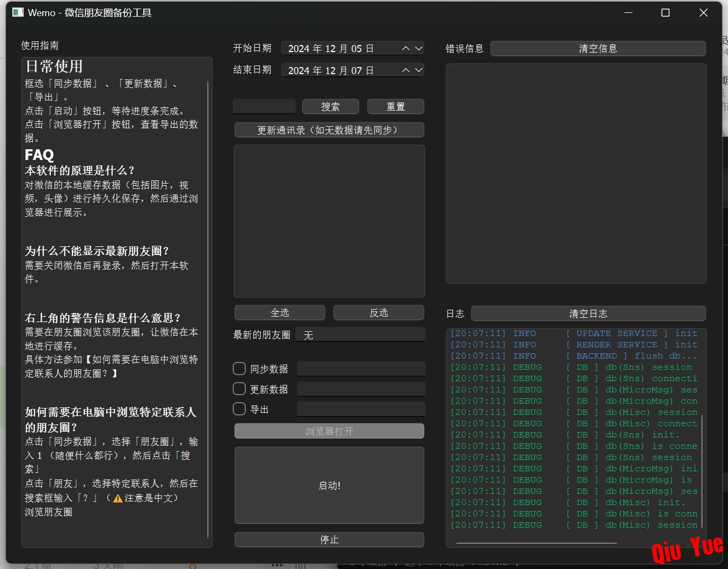Click the 反选 button

coord(379,312)
